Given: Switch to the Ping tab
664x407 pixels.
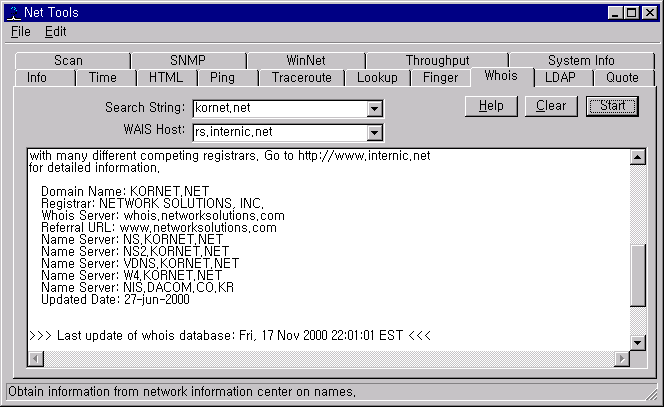Looking at the screenshot, I should [x=228, y=78].
